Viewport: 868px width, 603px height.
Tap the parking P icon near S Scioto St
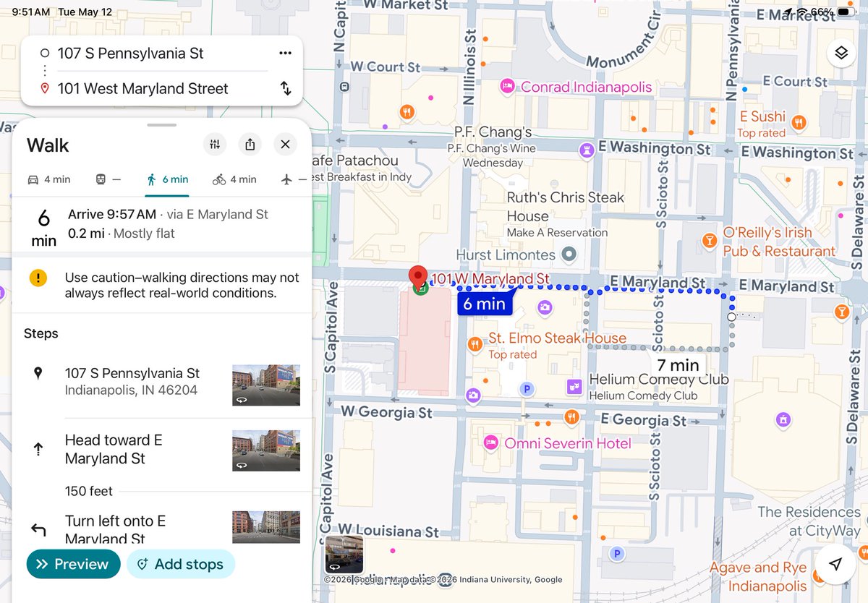tap(617, 554)
